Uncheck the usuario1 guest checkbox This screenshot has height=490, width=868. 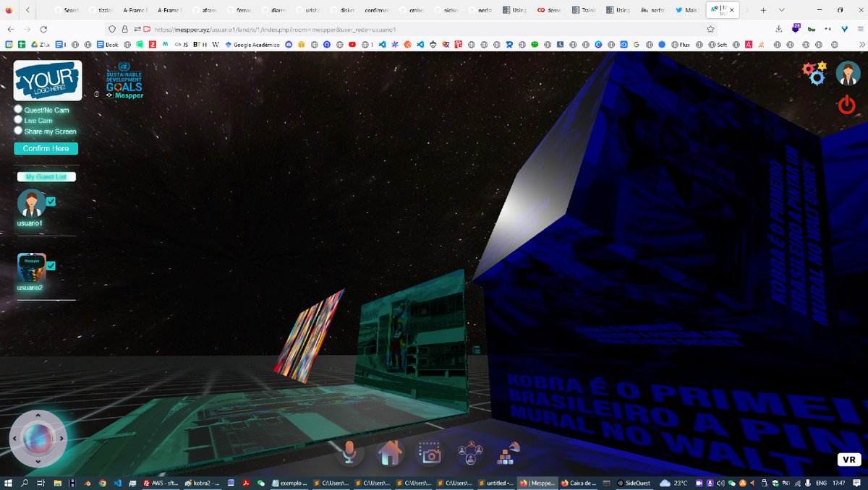[x=51, y=202]
